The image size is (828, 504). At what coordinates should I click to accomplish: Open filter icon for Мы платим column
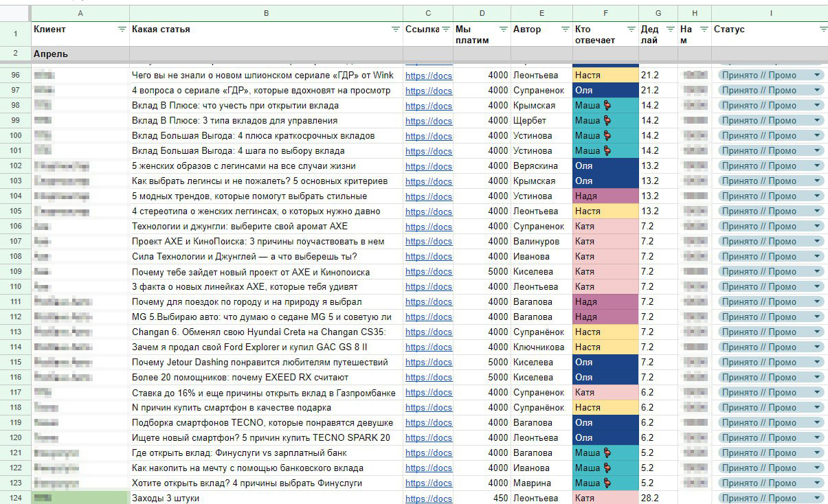point(504,30)
